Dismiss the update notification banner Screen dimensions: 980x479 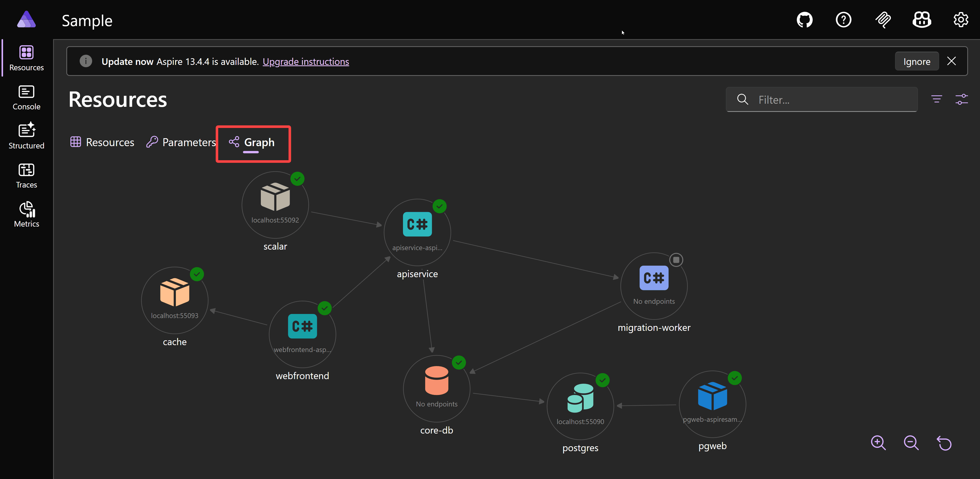pyautogui.click(x=951, y=61)
